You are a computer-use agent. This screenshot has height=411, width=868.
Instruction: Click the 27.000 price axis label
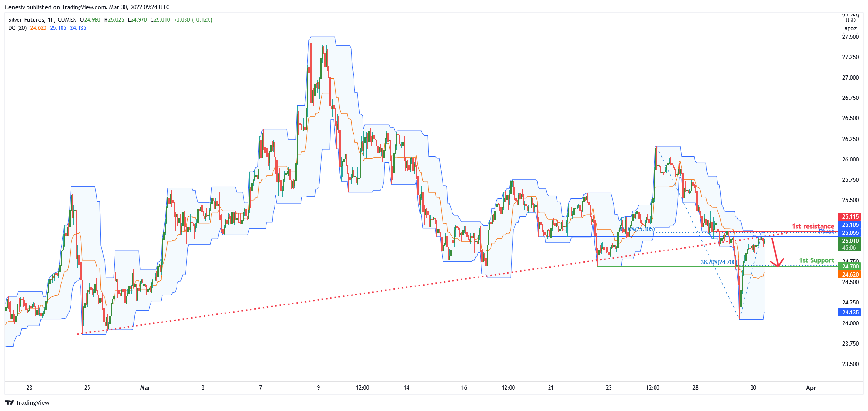click(850, 78)
